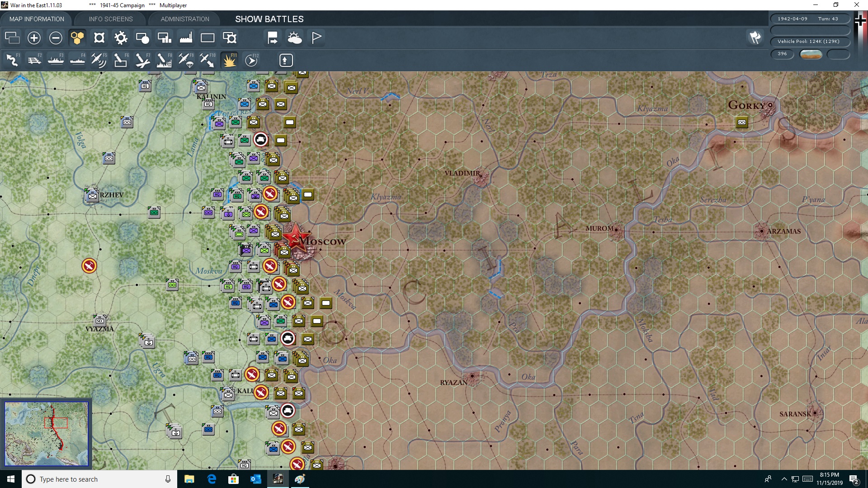Screen dimensions: 868x488
Task: Click the four-cornered unit toolbar icon
Action: point(99,38)
